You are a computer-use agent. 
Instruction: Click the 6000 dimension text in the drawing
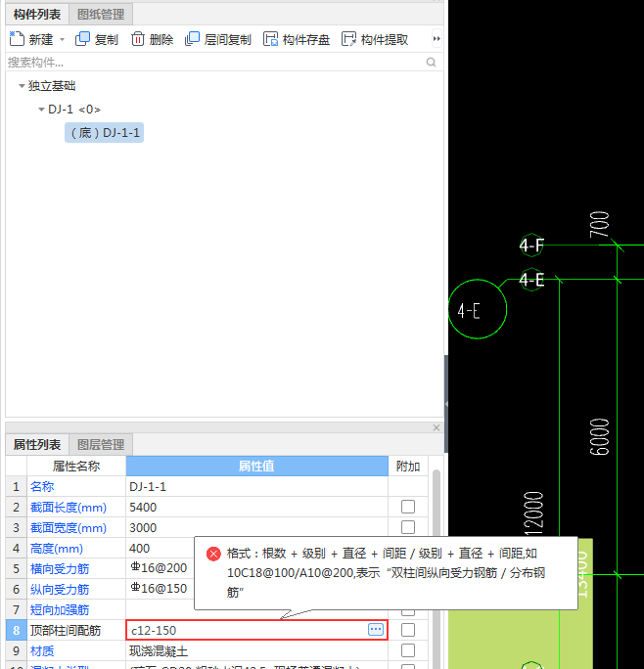(x=600, y=436)
